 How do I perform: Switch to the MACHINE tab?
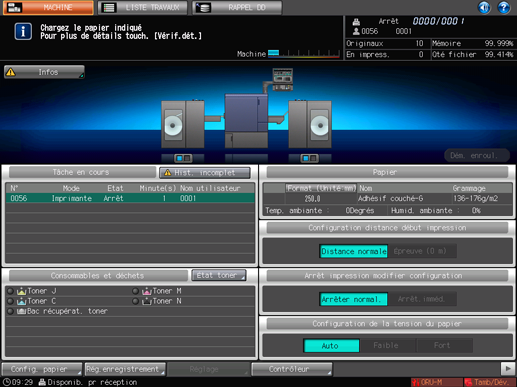(x=48, y=7)
